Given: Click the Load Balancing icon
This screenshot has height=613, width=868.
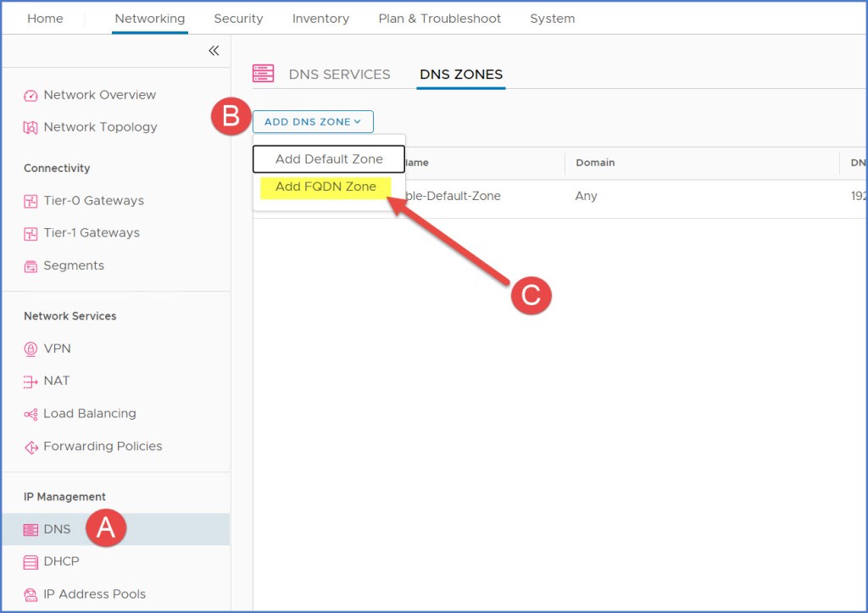Looking at the screenshot, I should (x=31, y=414).
